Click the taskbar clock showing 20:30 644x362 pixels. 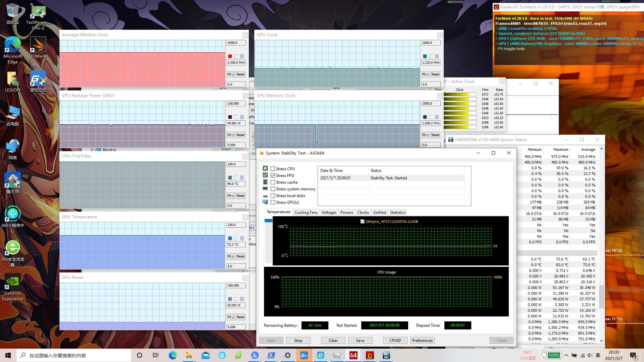click(614, 355)
